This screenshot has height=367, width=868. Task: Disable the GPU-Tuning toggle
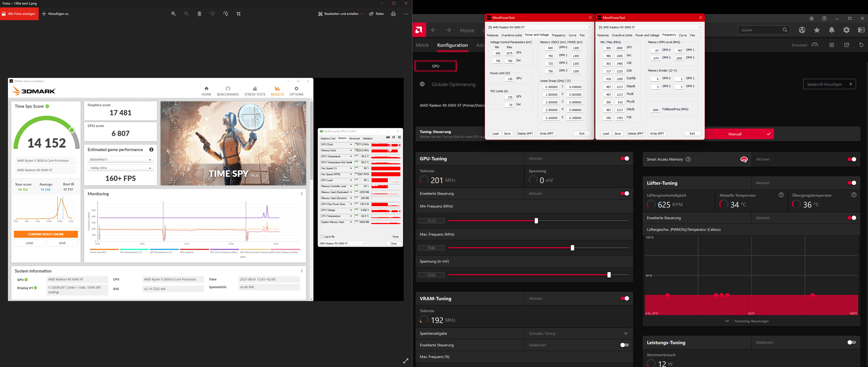pos(624,158)
